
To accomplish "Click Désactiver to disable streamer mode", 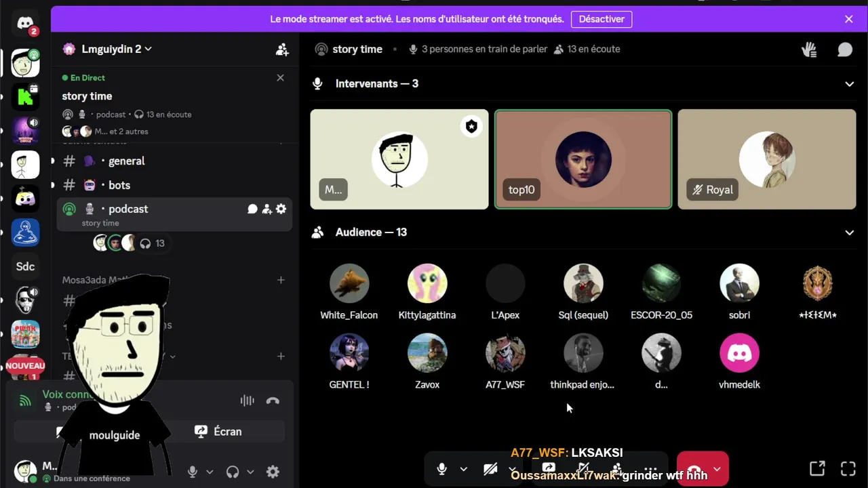I will coord(601,19).
